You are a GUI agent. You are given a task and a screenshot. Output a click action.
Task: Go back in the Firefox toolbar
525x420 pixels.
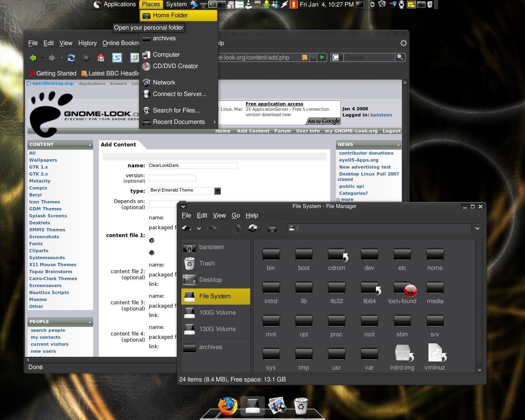[33, 58]
